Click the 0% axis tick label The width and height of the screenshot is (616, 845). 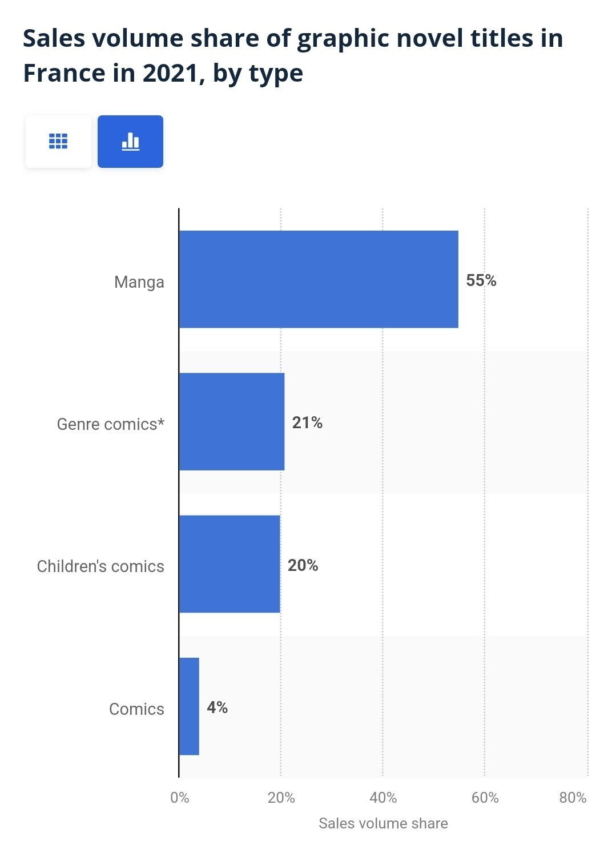(180, 798)
